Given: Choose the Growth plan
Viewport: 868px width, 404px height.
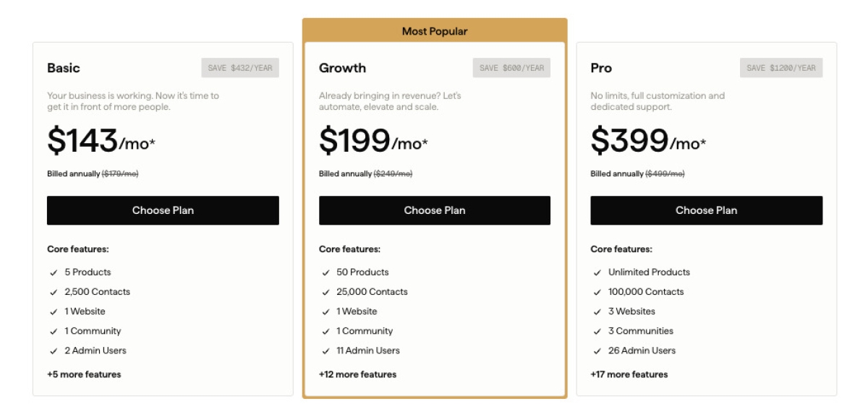Looking at the screenshot, I should [435, 210].
